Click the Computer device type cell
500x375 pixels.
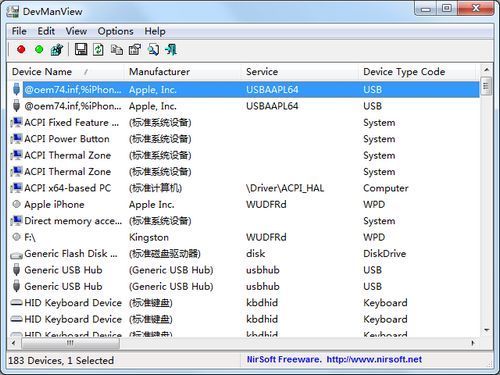[386, 188]
